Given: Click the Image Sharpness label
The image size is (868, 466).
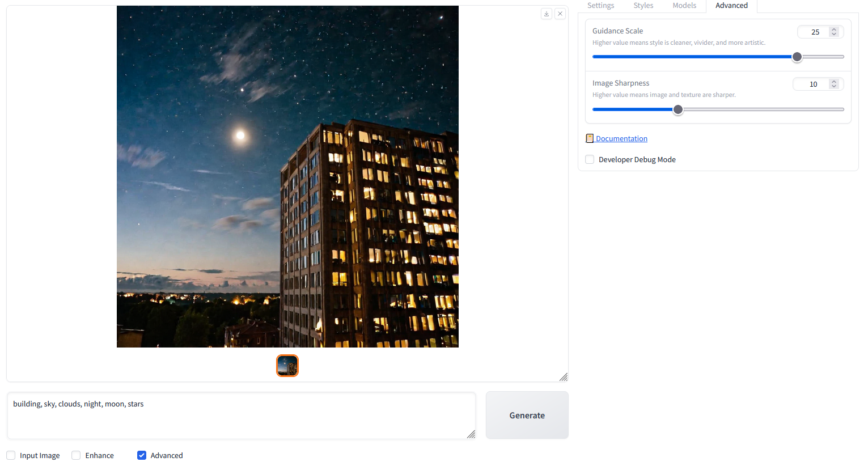Looking at the screenshot, I should coord(621,83).
